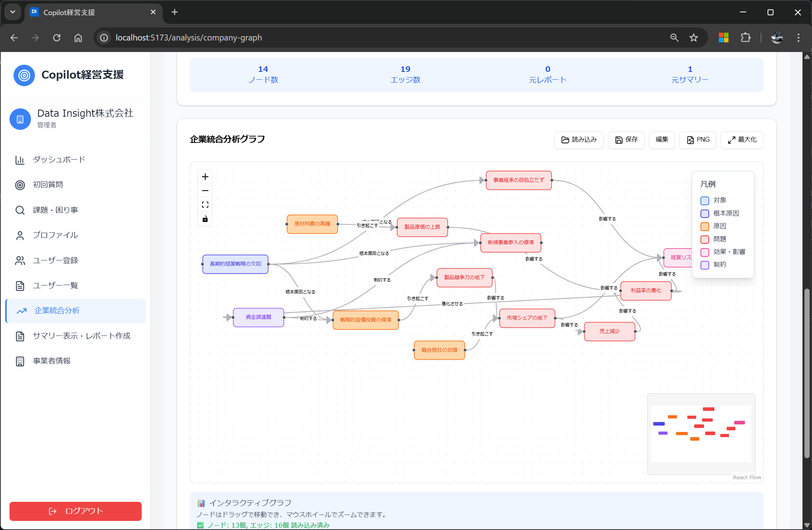Click the graph zoom in plus button

point(205,177)
